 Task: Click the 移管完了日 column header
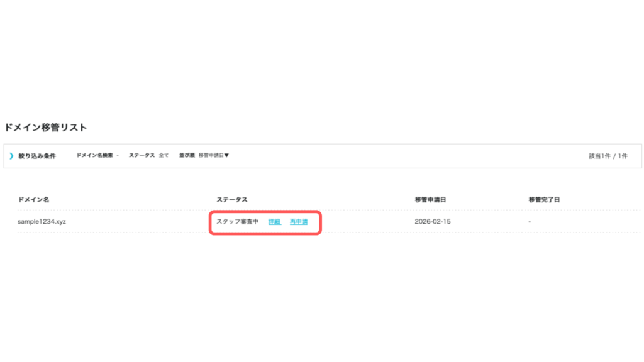(544, 199)
